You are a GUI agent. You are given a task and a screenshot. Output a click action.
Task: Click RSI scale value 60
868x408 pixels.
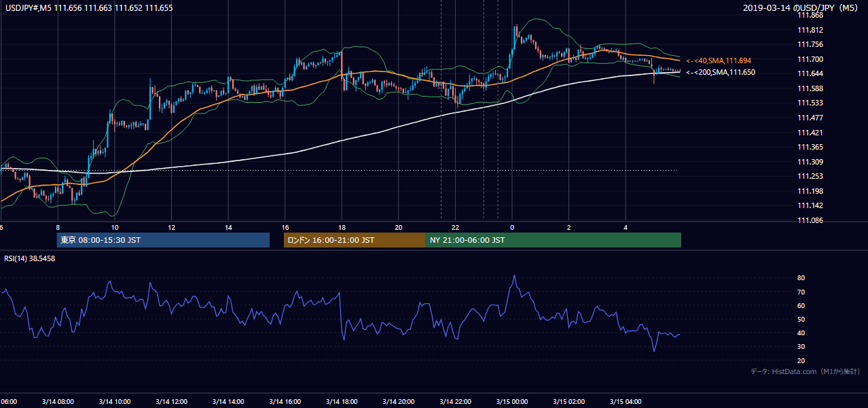[801, 305]
